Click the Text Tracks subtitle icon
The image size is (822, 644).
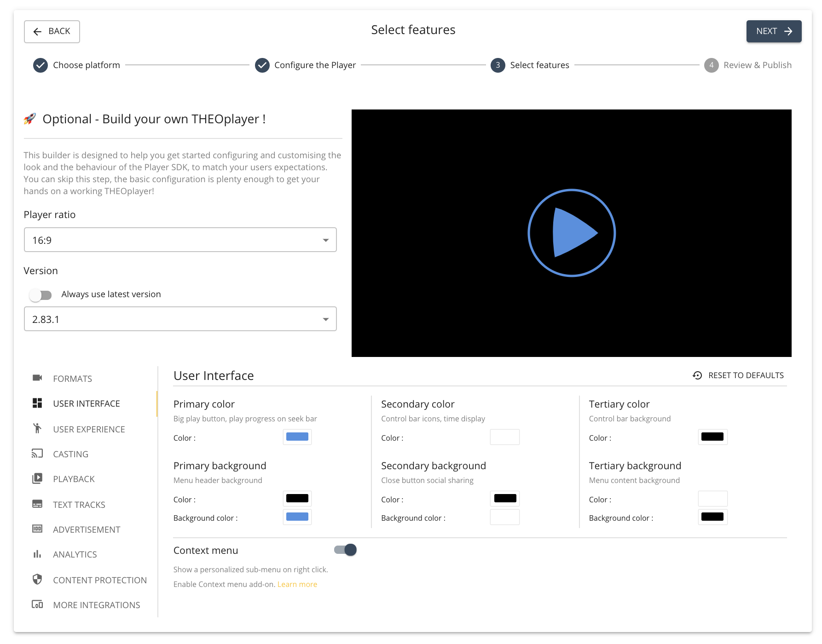click(37, 504)
